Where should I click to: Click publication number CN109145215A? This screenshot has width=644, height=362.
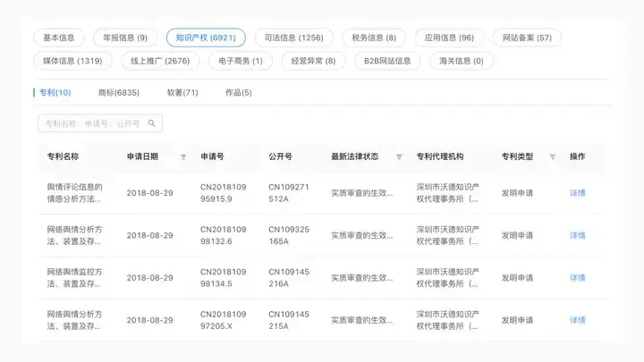(289, 320)
